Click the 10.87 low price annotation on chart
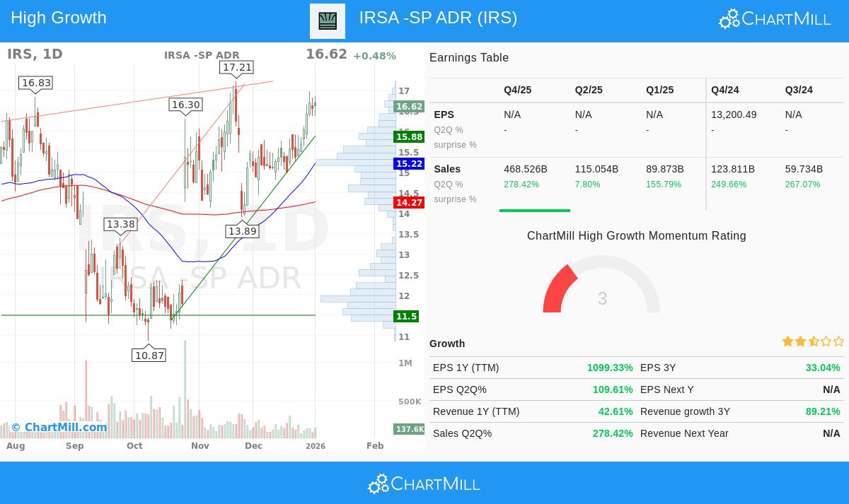The height and width of the screenshot is (504, 849). coord(149,355)
